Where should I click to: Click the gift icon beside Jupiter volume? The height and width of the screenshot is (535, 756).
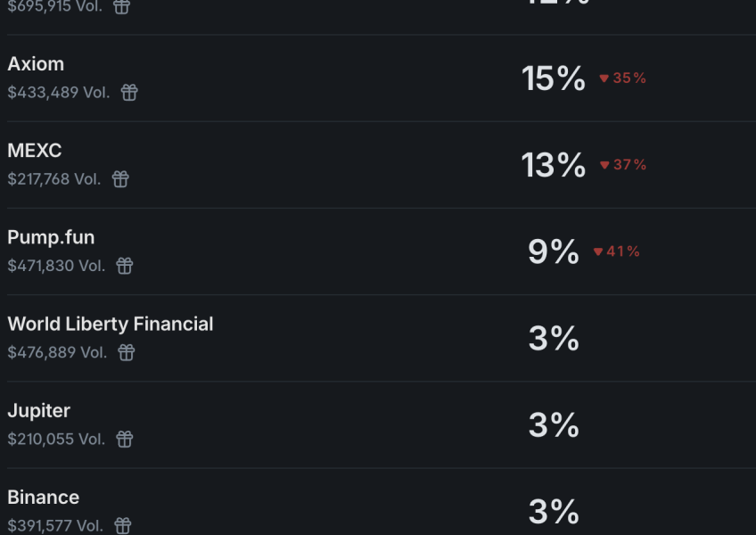(x=125, y=439)
